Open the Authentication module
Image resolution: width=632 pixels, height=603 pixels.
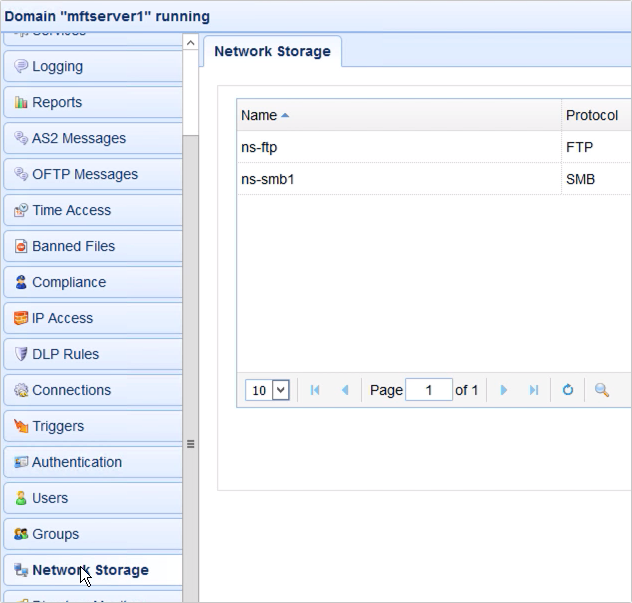(76, 462)
